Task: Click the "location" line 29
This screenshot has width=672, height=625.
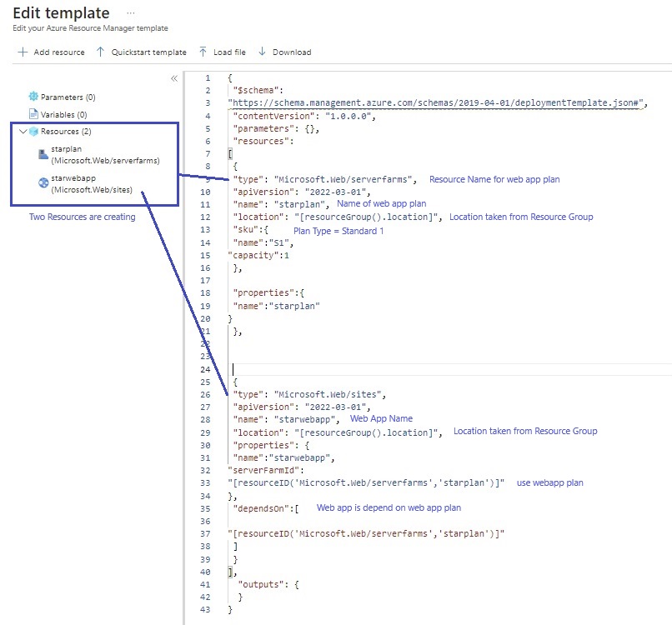Action: point(338,432)
